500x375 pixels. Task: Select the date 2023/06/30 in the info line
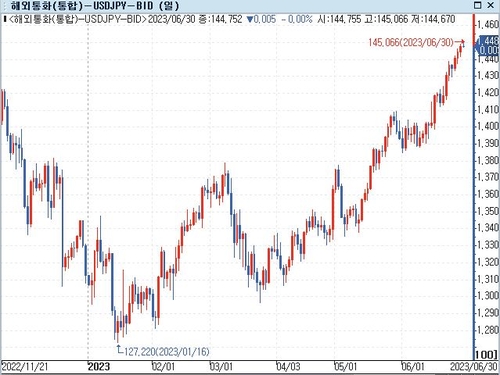coord(171,19)
